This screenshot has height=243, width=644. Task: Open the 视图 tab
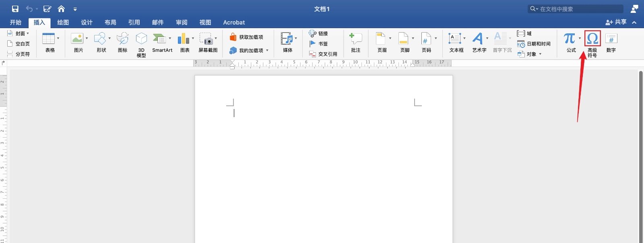tap(205, 23)
